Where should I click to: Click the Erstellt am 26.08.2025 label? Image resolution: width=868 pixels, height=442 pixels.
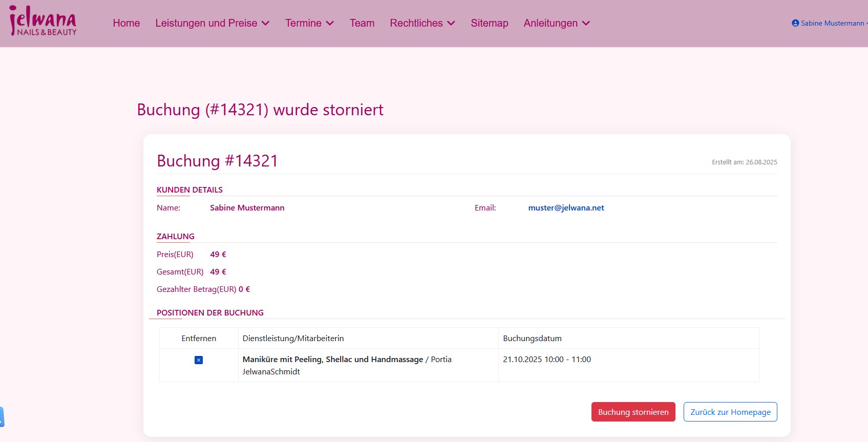coord(744,162)
